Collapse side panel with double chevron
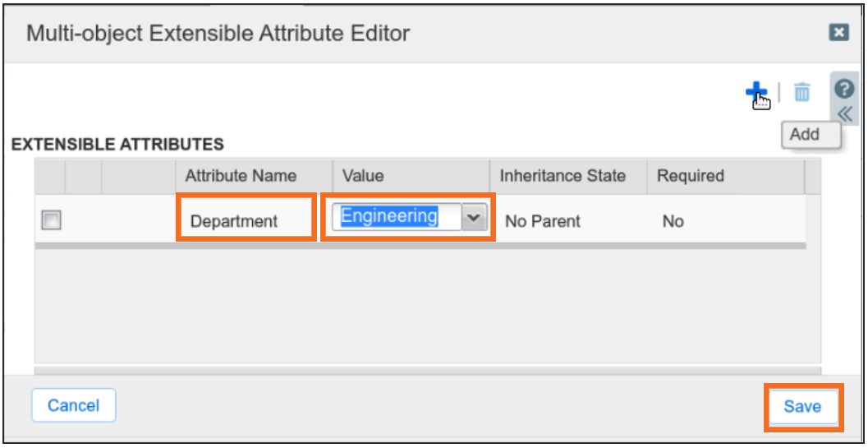Screen dimensions: 868x448 point(845,113)
